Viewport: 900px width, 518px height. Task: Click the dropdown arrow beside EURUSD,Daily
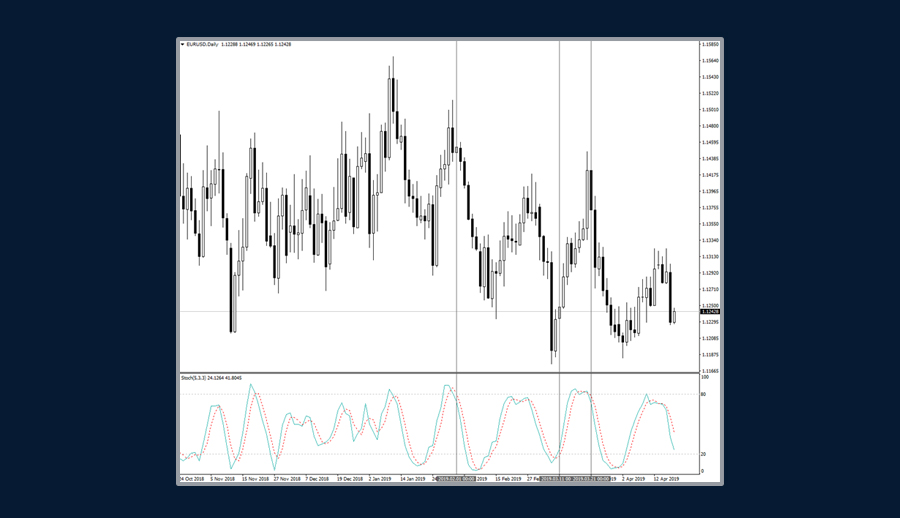(x=182, y=44)
